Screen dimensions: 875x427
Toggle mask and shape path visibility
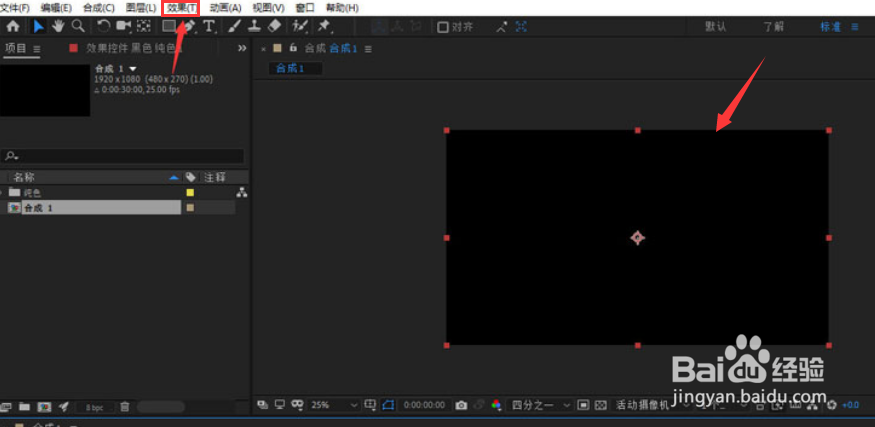tap(388, 405)
